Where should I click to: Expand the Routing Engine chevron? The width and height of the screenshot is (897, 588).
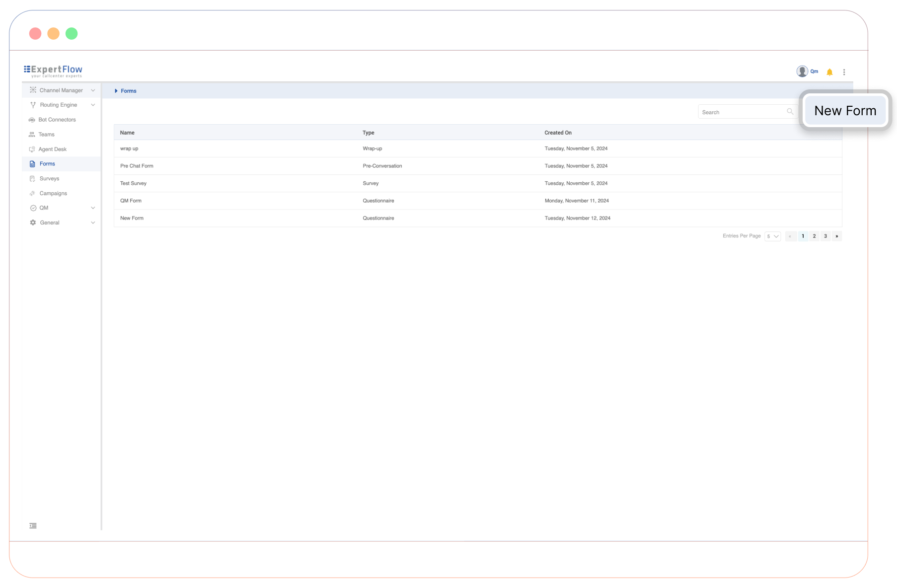pyautogui.click(x=93, y=105)
